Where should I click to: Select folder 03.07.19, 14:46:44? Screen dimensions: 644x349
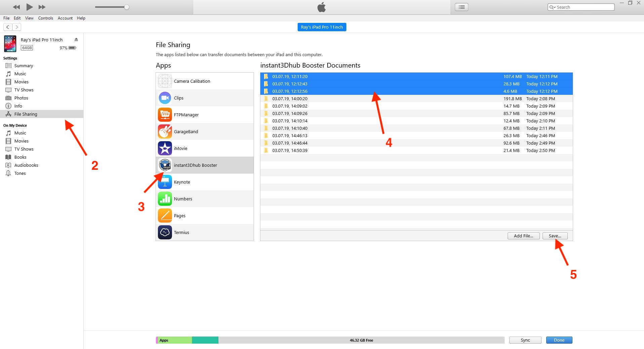tap(417, 143)
